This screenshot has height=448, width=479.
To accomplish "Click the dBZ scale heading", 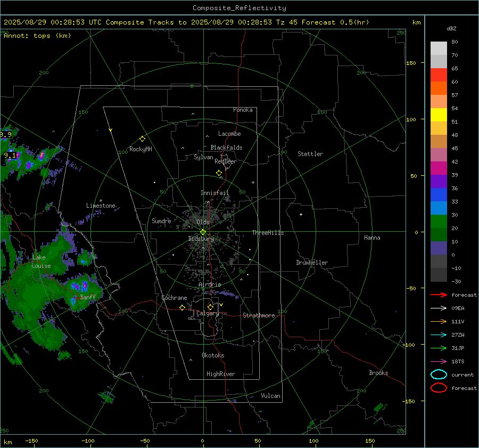I will tap(451, 28).
